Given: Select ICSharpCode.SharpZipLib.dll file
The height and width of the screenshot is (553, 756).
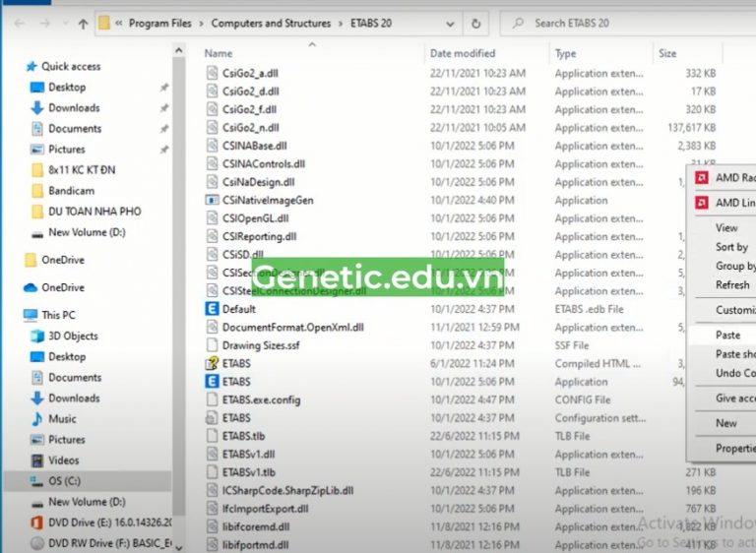Looking at the screenshot, I should [x=287, y=491].
